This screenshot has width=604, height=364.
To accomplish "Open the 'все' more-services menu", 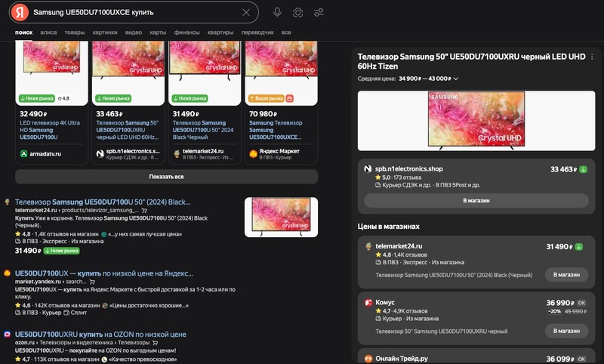I will coord(286,32).
